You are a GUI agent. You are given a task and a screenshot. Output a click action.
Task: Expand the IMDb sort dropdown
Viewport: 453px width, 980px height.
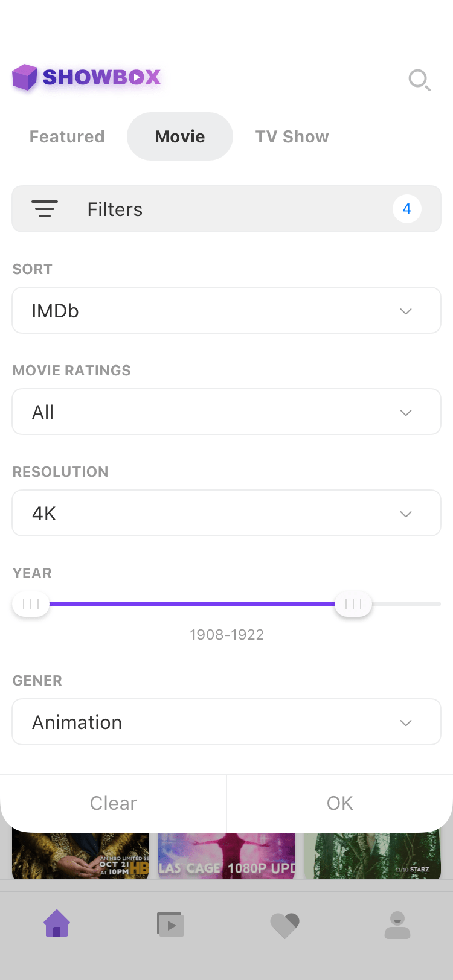pos(226,311)
